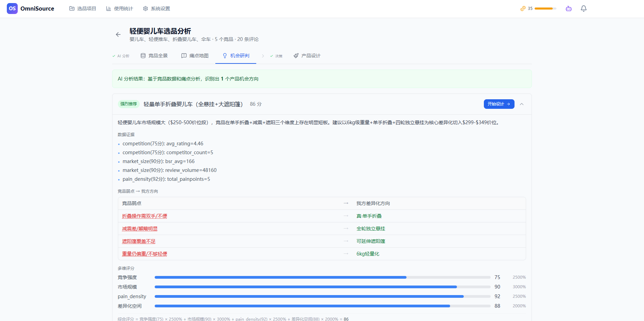Screen dimensions: 644x321
Task: Click the 机会研判 lightbulb icon
Action: click(225, 55)
